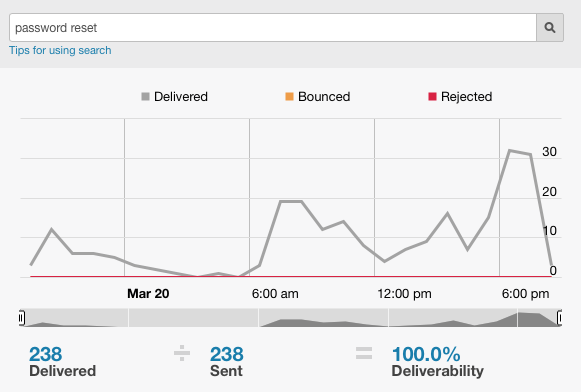Click the orange Bounced legend swatch

289,97
